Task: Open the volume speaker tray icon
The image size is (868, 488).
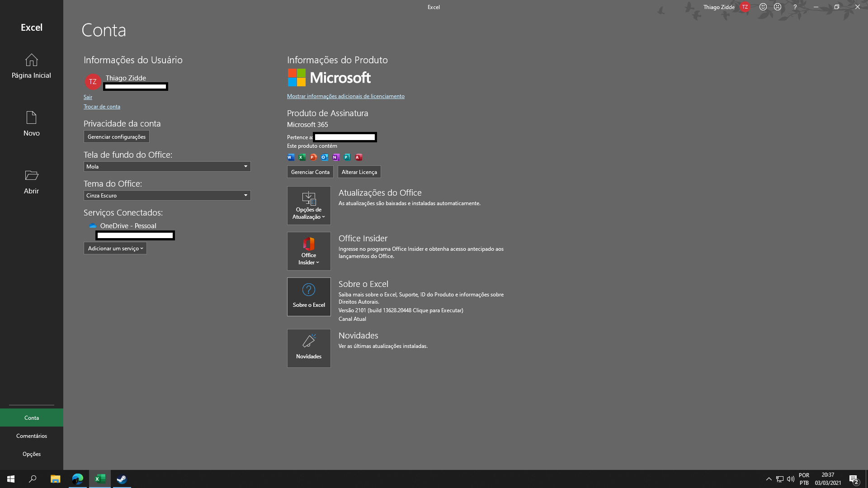Action: (791, 479)
